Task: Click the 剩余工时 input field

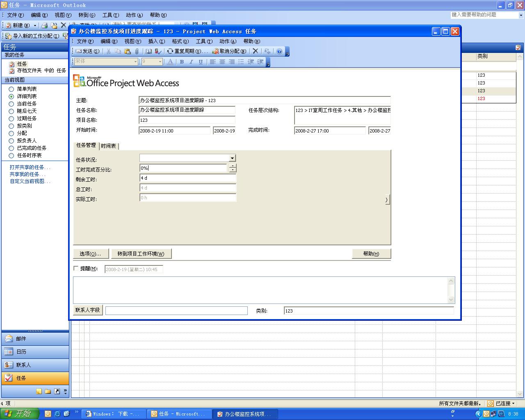Action: [x=188, y=178]
